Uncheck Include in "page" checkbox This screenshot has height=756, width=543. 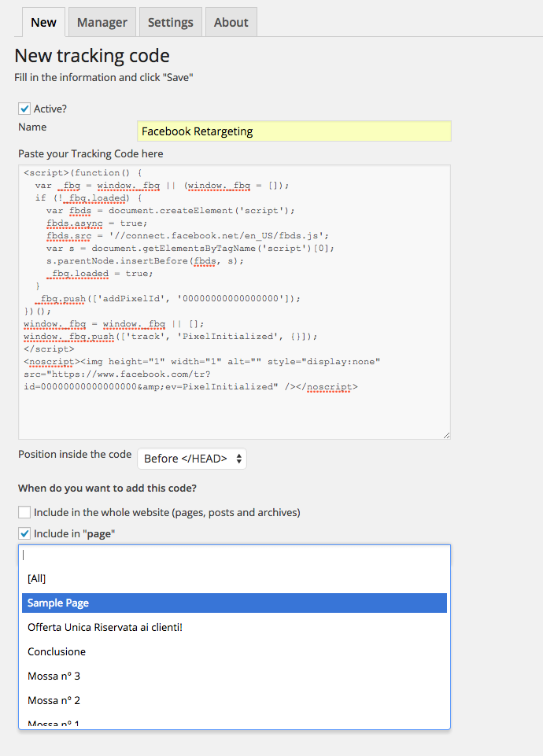(24, 533)
